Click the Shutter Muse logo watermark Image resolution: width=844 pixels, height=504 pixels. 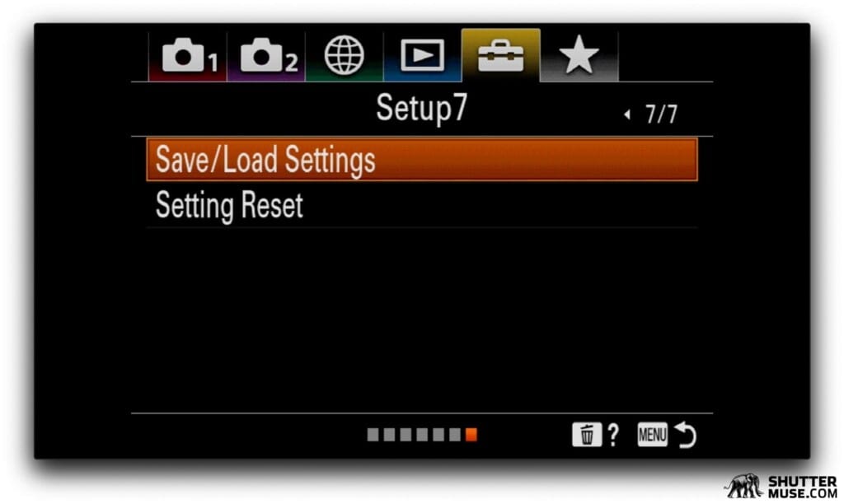(781, 486)
